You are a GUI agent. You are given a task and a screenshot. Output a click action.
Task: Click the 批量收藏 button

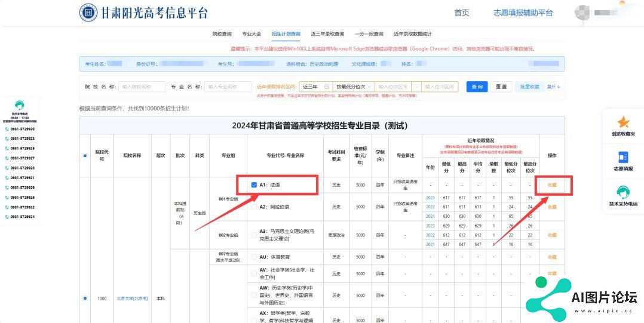pos(529,87)
